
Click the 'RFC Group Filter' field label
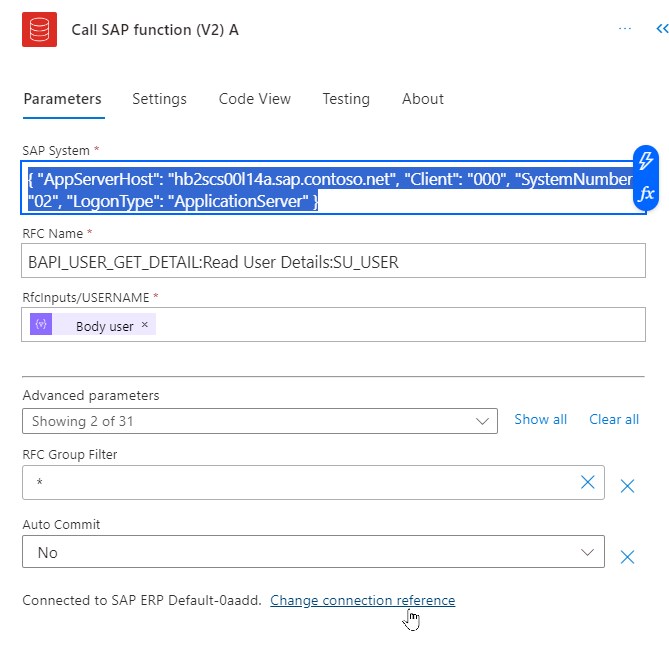click(x=70, y=455)
